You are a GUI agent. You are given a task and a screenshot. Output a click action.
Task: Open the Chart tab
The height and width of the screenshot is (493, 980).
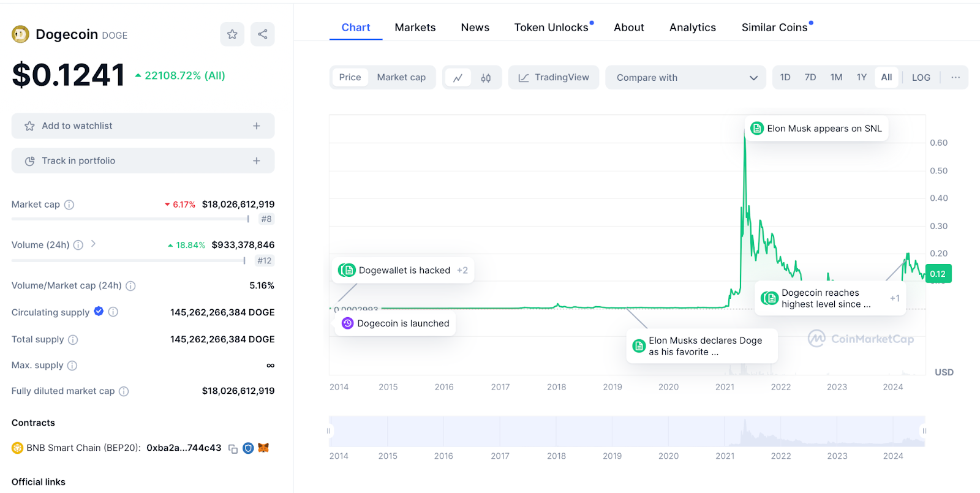(x=356, y=28)
